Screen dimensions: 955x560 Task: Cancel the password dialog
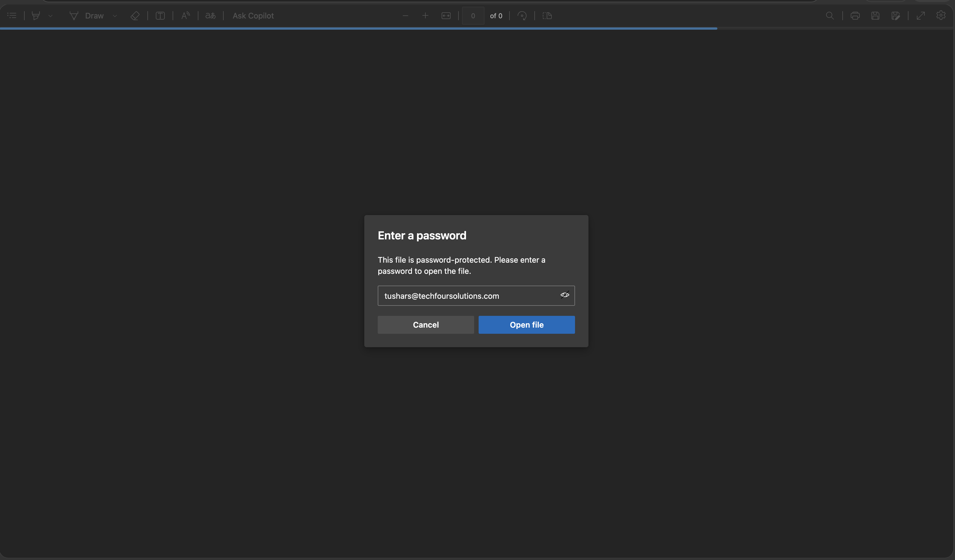[x=426, y=325]
